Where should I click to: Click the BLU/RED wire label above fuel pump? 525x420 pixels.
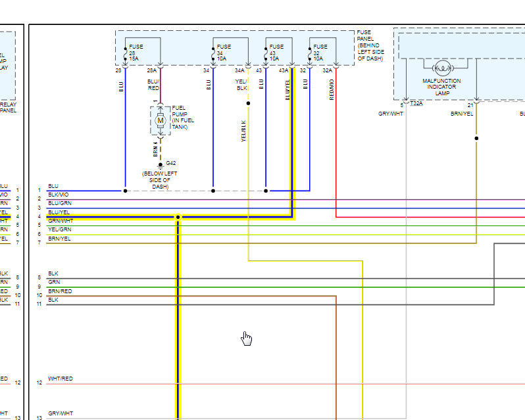click(153, 85)
